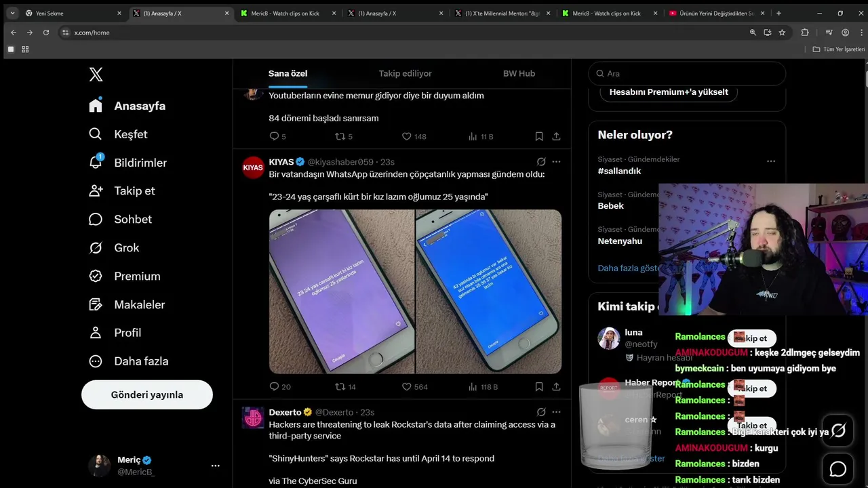Open Anasayfa home icon in sidebar
The height and width of the screenshot is (488, 868).
coord(96,106)
